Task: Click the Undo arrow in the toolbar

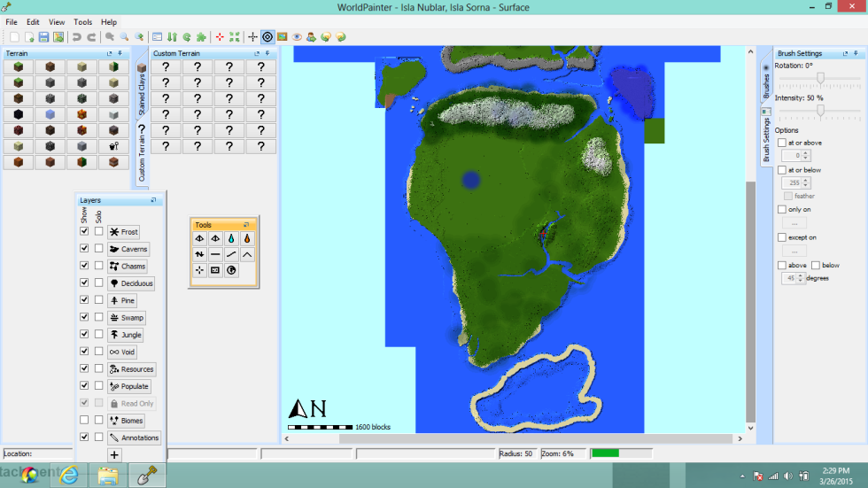Action: click(x=76, y=37)
